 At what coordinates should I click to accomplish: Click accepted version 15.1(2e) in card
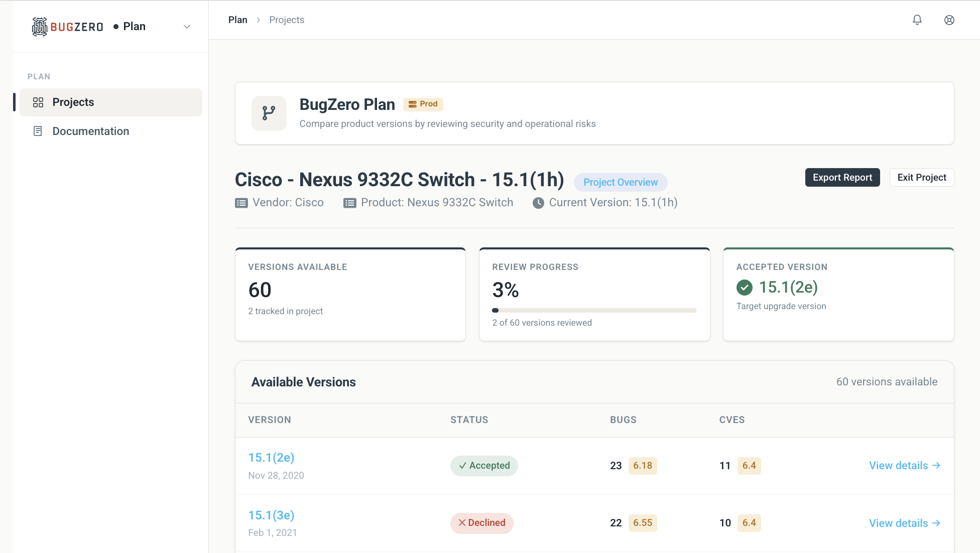[788, 288]
